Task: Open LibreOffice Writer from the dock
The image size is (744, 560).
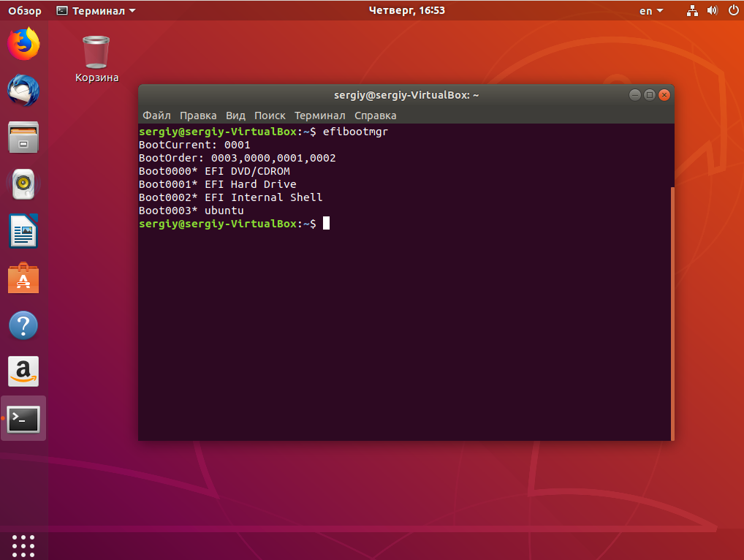Action: 23,230
